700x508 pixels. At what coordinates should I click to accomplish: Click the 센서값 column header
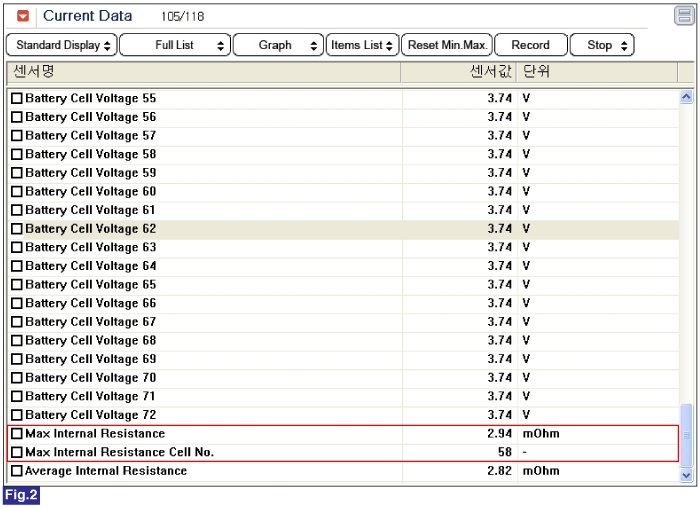460,73
